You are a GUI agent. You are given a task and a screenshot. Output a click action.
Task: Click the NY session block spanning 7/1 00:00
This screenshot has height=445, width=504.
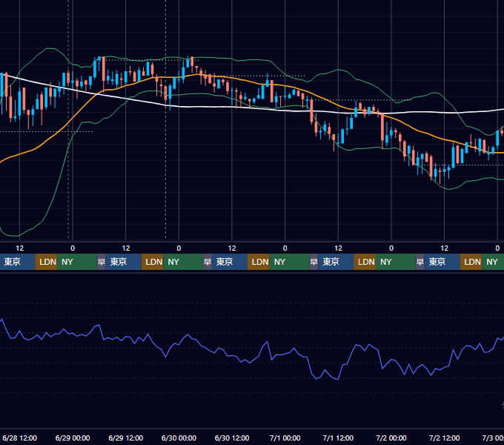click(289, 262)
